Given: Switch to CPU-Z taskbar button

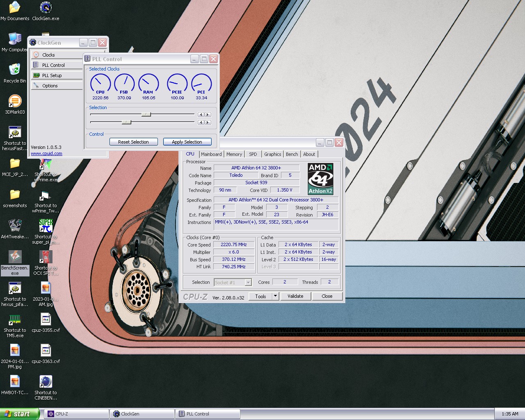Looking at the screenshot, I should 76,414.
